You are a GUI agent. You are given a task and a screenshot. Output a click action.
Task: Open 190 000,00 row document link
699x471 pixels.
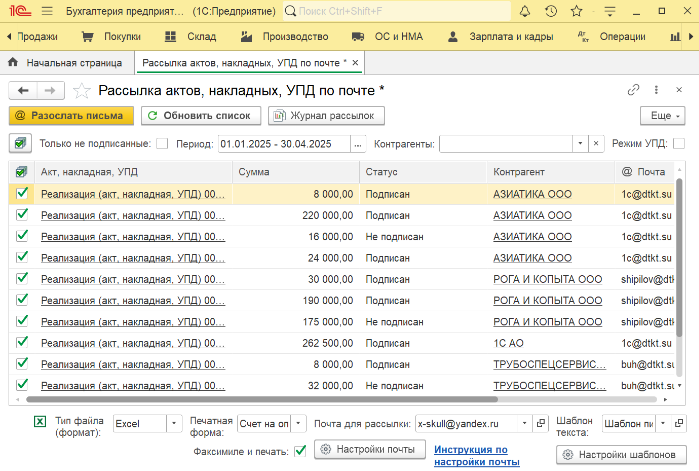133,301
